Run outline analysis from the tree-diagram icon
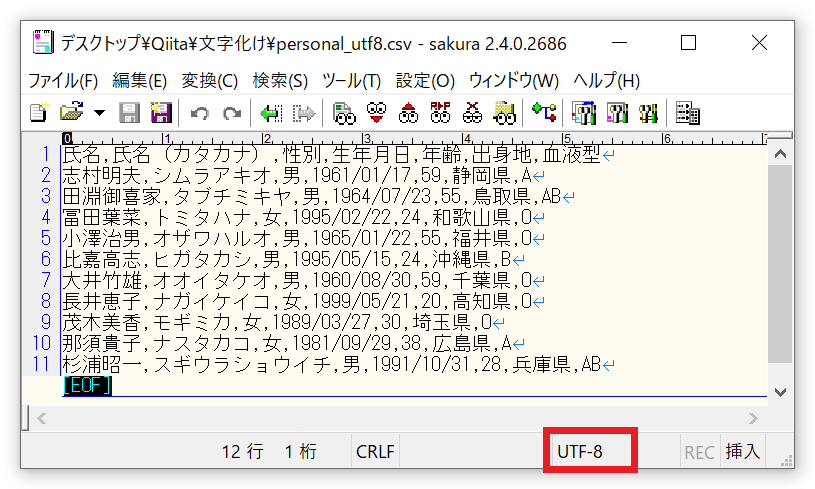 click(x=544, y=112)
